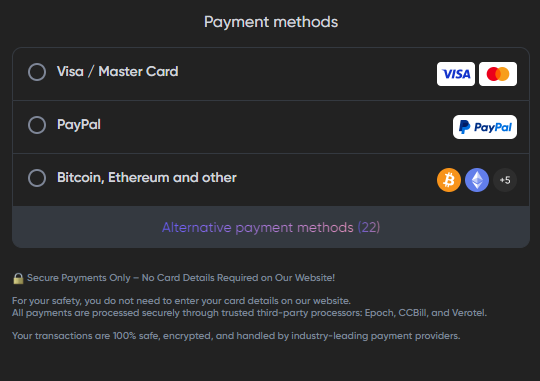Select the Visa / Master Card radio button

tap(37, 72)
